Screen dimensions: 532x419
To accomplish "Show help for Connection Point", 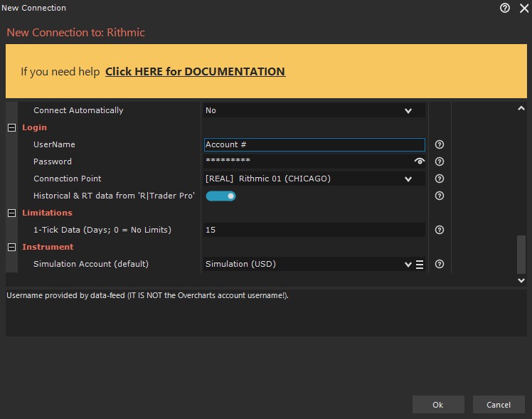I will [440, 179].
